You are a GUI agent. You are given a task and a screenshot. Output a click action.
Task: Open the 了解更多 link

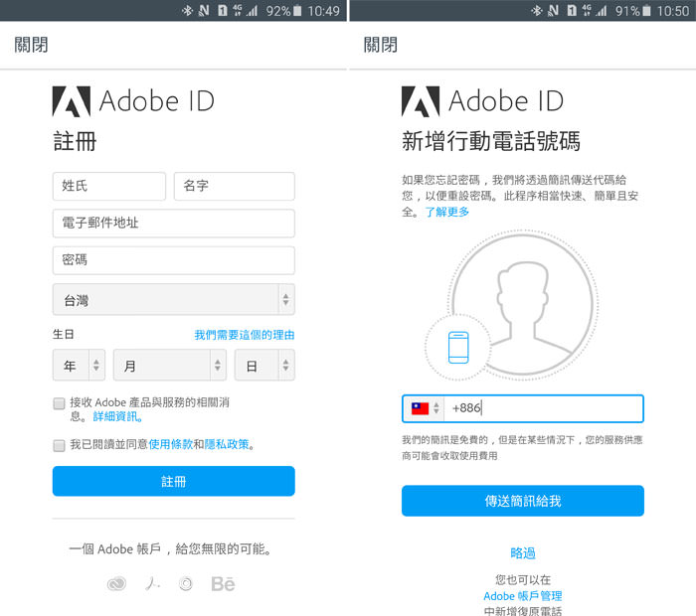pos(447,212)
